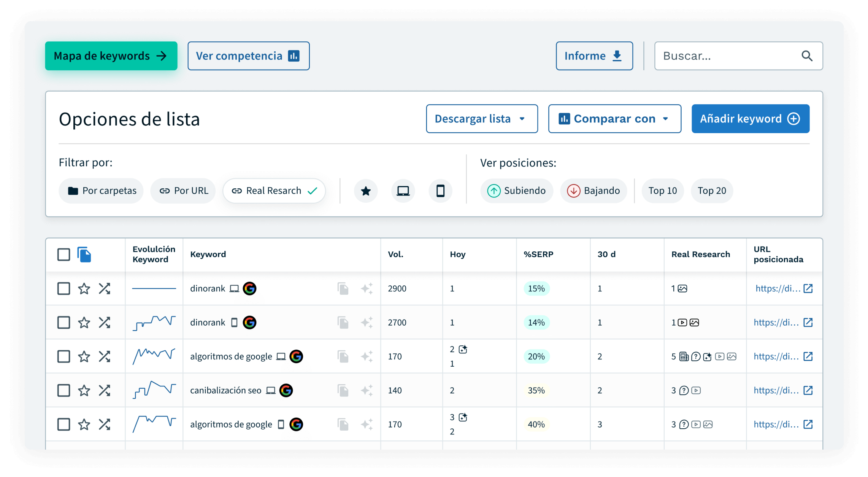Image resolution: width=868 pixels, height=477 pixels.
Task: Star the canibalización seo keyword row
Action: 84,391
